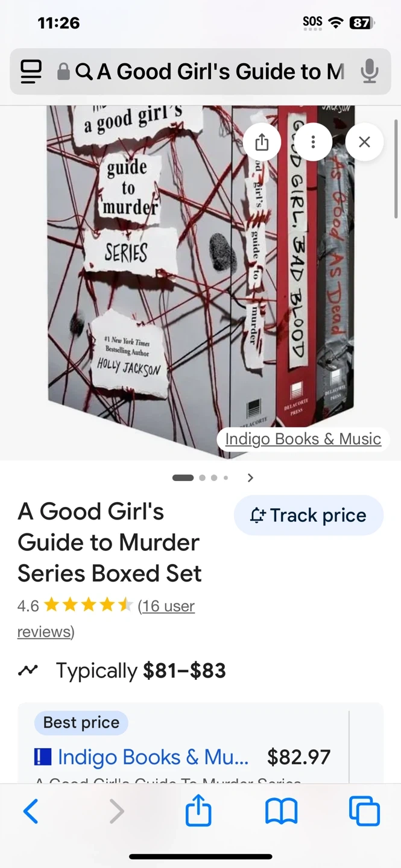
Task: Advance to next product image chevron
Action: coord(250,478)
